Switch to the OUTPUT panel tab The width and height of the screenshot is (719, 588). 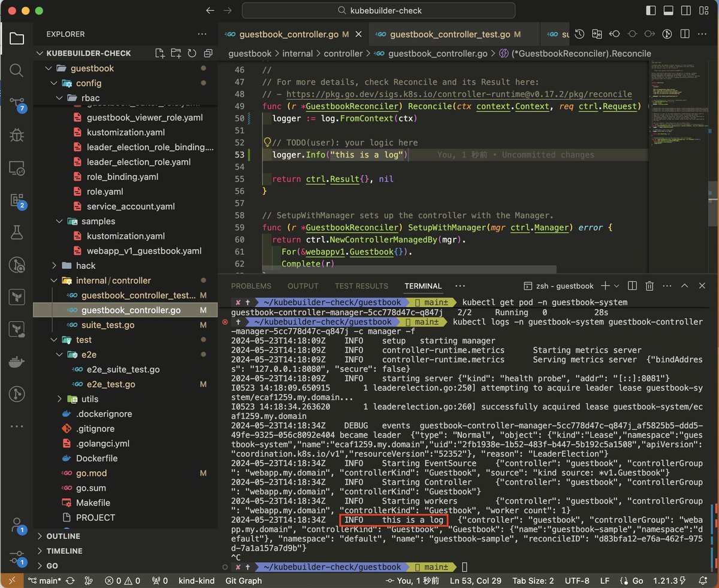(x=303, y=286)
